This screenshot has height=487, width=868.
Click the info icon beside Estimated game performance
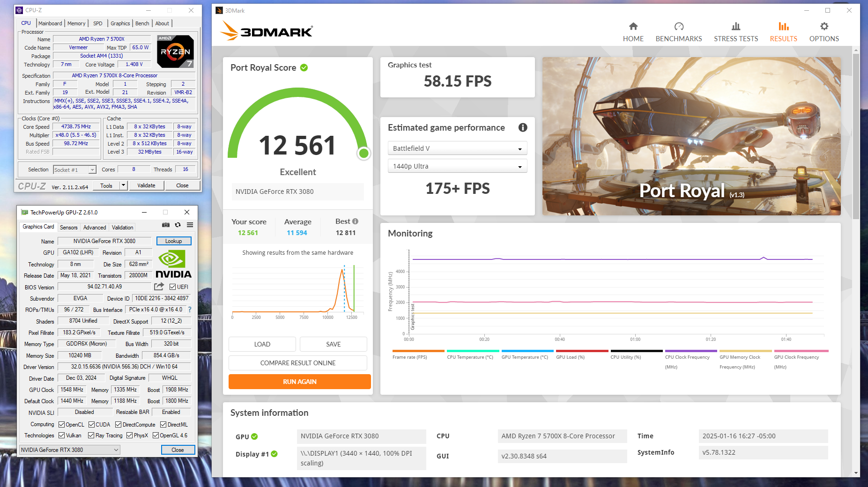(x=523, y=127)
